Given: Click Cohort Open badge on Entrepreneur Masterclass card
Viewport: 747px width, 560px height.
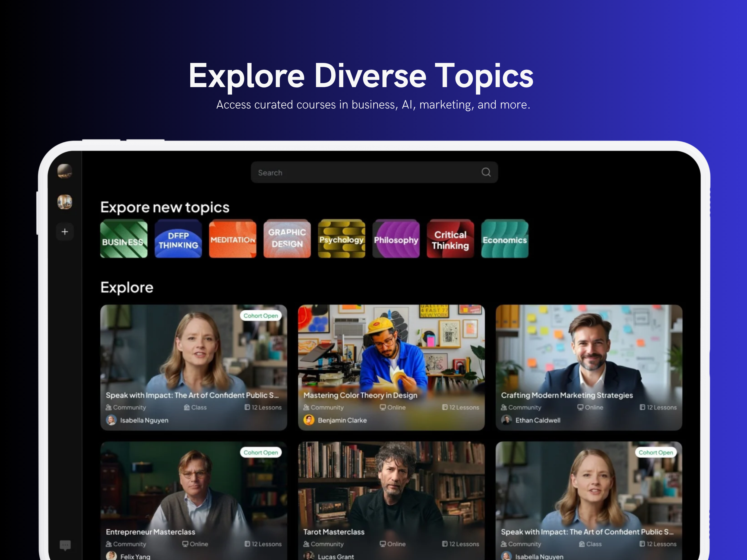Looking at the screenshot, I should (x=261, y=452).
